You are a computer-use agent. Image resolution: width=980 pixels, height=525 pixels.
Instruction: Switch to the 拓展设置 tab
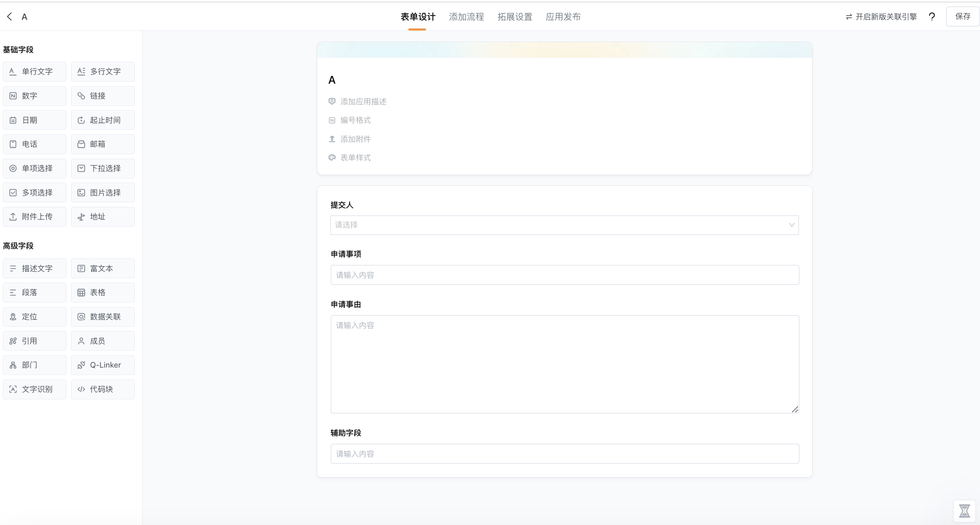pos(515,17)
